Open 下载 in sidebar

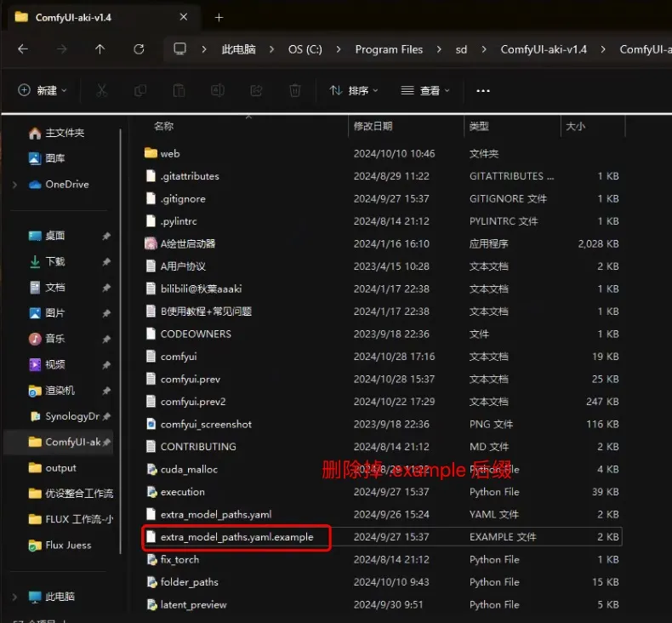tap(47, 261)
